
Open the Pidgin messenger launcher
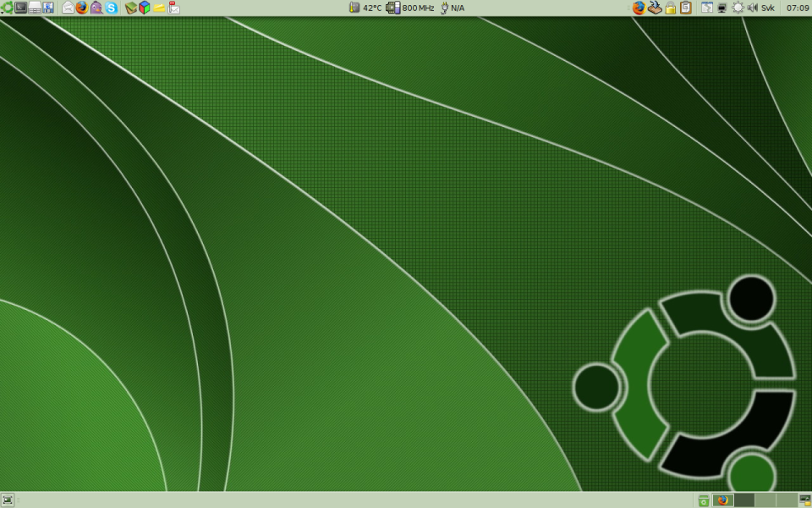coord(96,8)
